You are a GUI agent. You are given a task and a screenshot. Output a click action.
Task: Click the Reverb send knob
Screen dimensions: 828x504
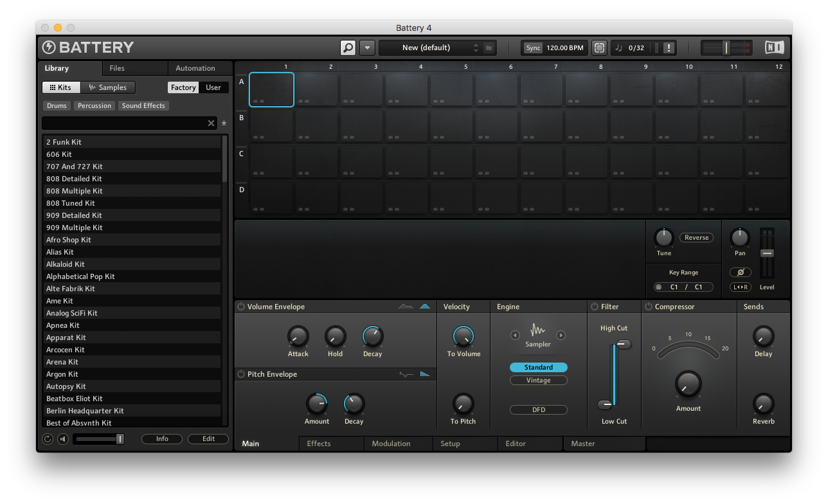763,404
